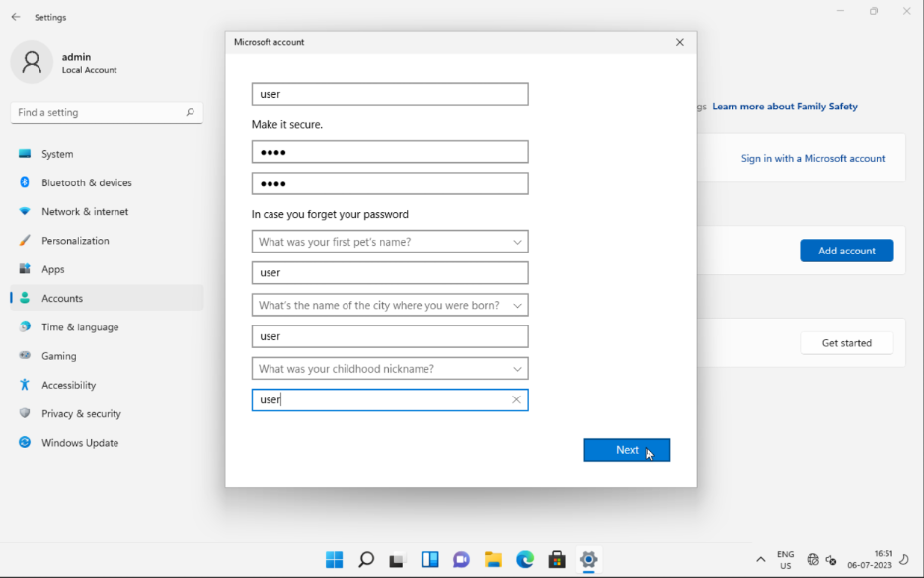Click the admin profile avatar

click(x=32, y=62)
